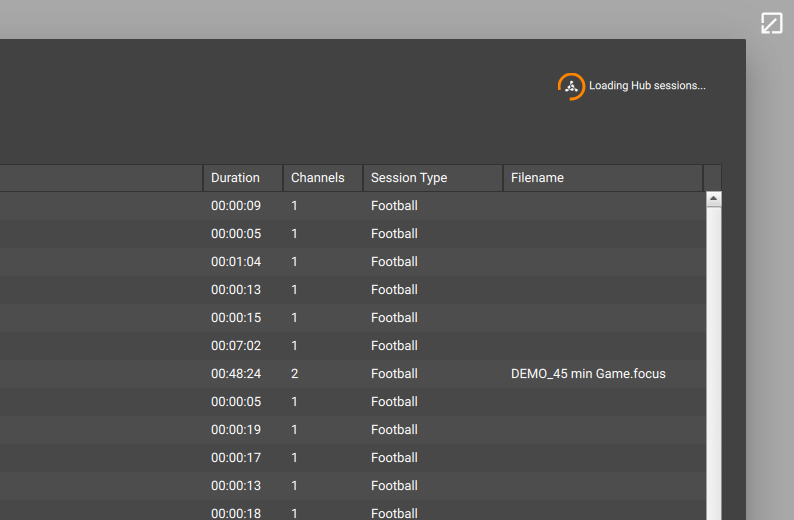Select the session lasting 00:01:04
This screenshot has height=520, width=794.
click(352, 262)
